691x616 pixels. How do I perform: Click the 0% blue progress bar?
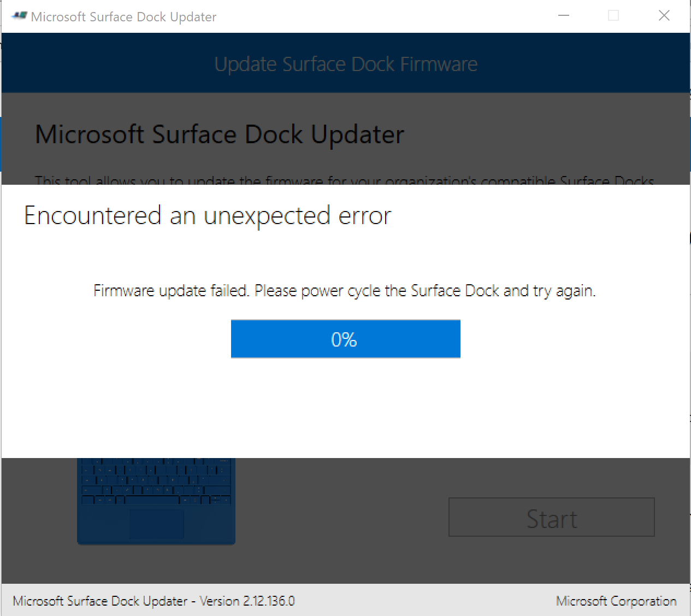click(x=345, y=339)
